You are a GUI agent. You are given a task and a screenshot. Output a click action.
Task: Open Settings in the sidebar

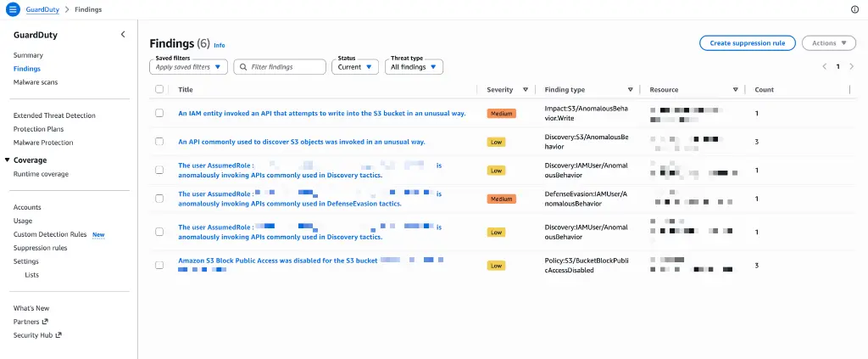[x=26, y=261]
